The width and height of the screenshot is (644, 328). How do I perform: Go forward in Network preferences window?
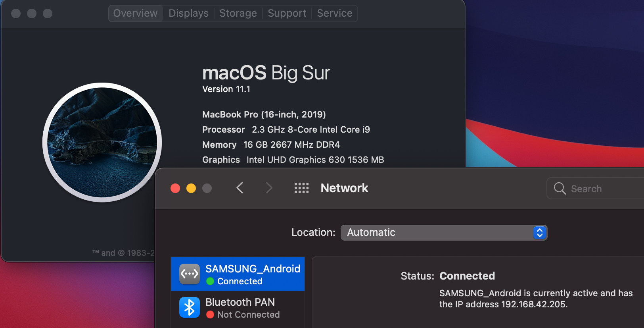(x=269, y=188)
